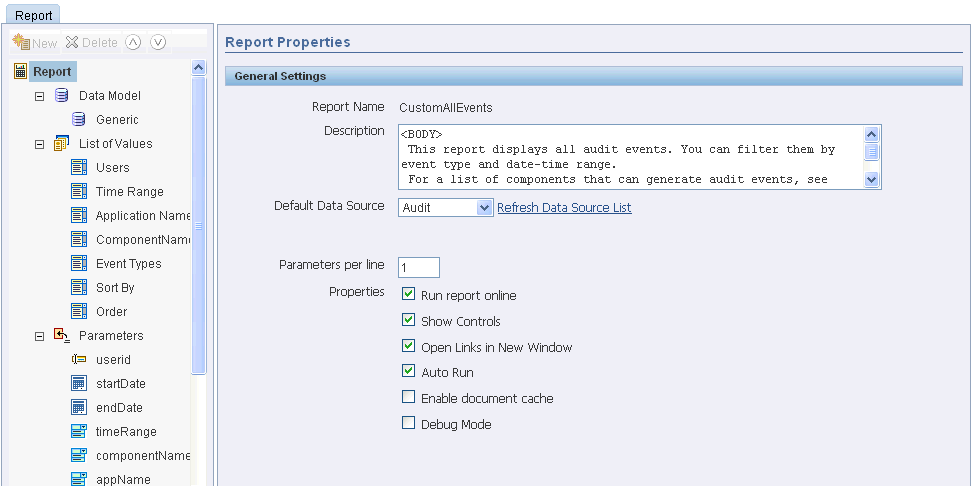974x486 pixels.
Task: Click the endDate calendar icon
Action: (79, 408)
